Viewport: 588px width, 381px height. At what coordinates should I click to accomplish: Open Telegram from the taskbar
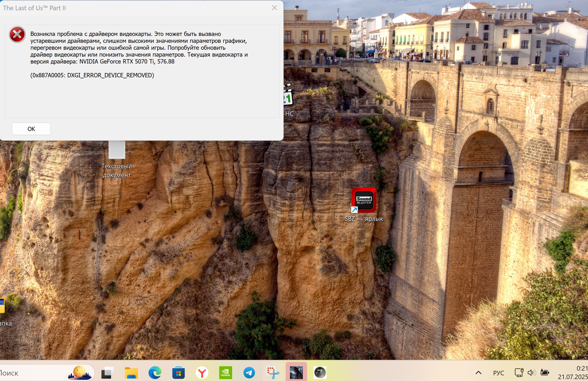(249, 373)
